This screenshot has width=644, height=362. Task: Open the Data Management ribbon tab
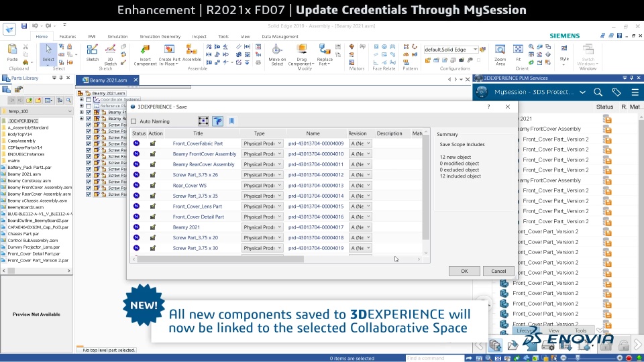280,36
